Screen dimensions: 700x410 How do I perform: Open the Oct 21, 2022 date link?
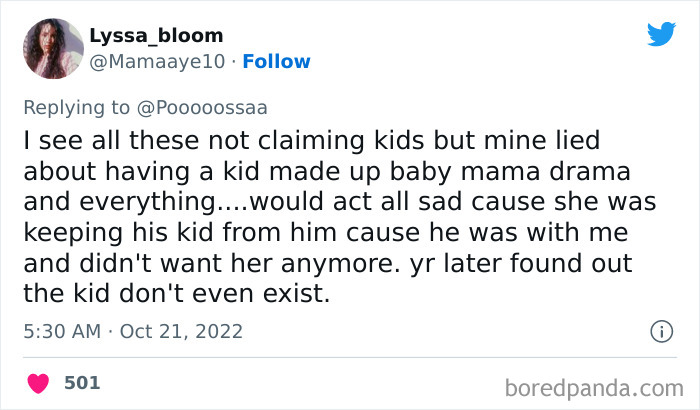click(x=182, y=331)
